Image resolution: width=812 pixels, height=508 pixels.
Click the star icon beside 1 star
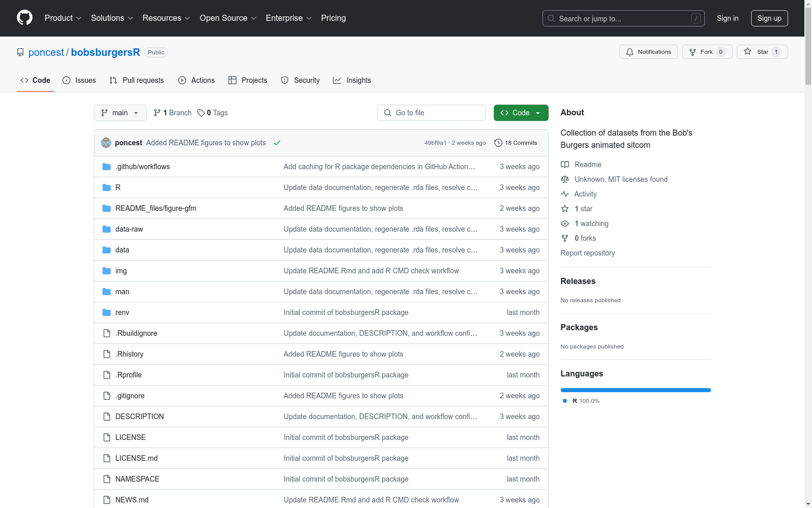point(565,209)
